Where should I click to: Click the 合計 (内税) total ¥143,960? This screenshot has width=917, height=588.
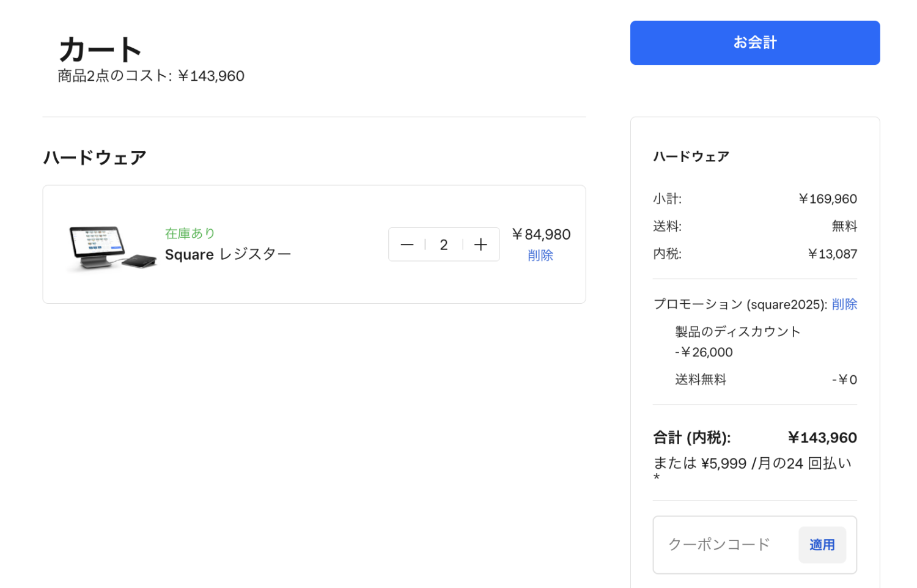[x=822, y=438]
